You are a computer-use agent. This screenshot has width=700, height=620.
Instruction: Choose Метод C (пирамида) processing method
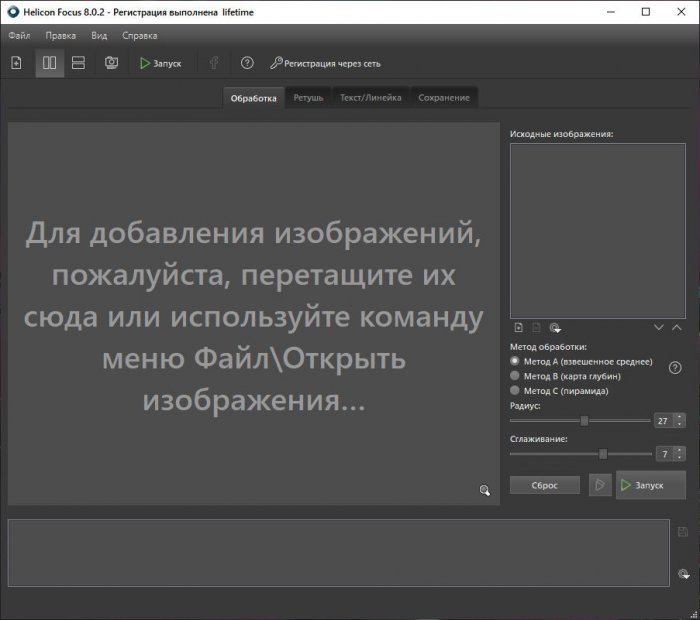coord(516,391)
